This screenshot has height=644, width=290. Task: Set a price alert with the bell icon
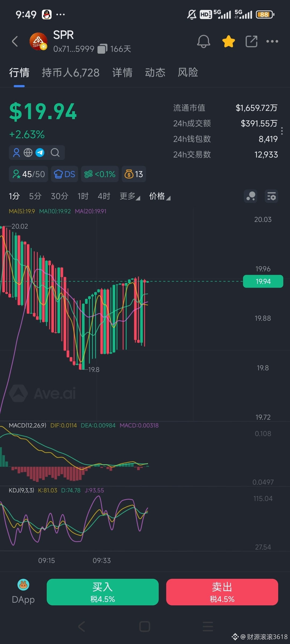(x=204, y=41)
